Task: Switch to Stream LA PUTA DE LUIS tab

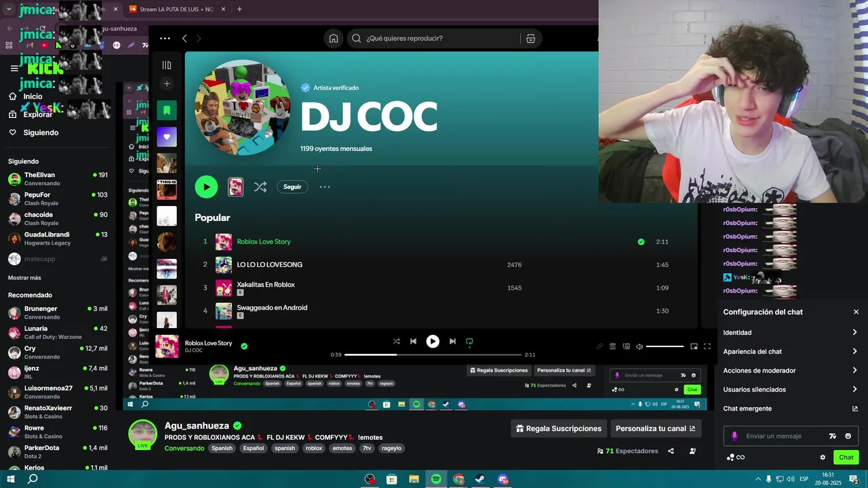Action: pyautogui.click(x=177, y=9)
